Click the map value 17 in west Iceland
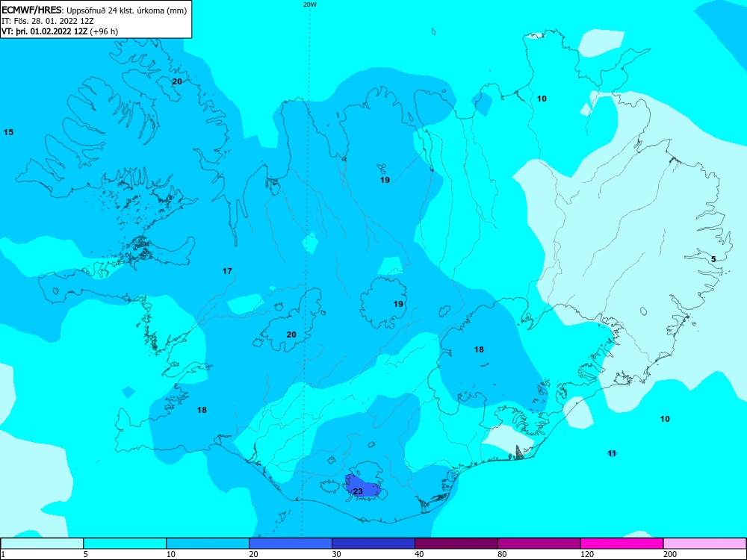This screenshot has height=560, width=747. [227, 272]
